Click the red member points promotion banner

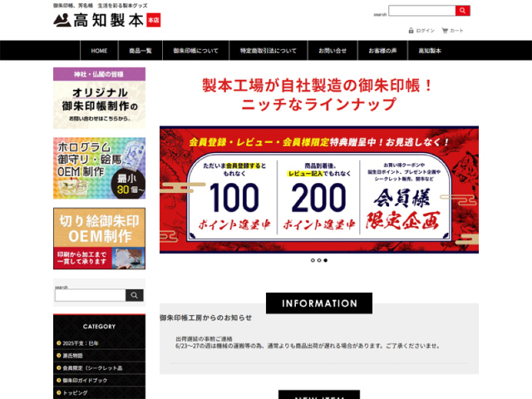[x=319, y=190]
